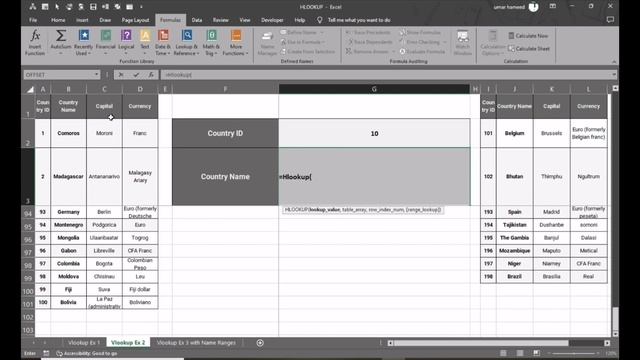Open the Math & Trig functions dropdown
Image resolution: width=640 pixels, height=360 pixels.
(211, 42)
